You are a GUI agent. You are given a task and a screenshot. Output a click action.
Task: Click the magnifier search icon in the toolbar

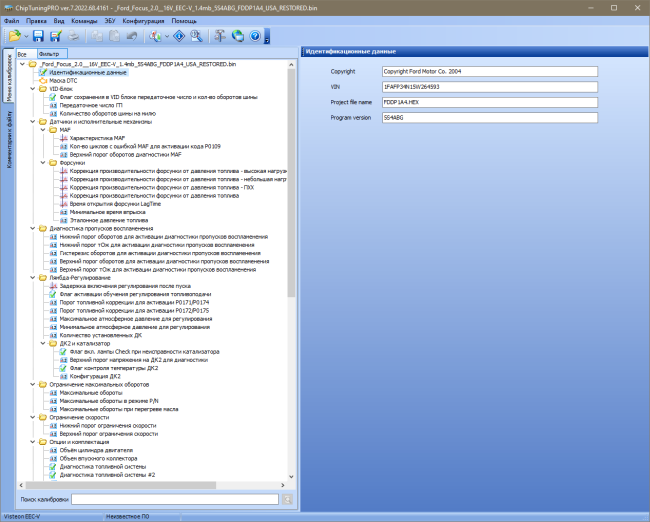196,36
